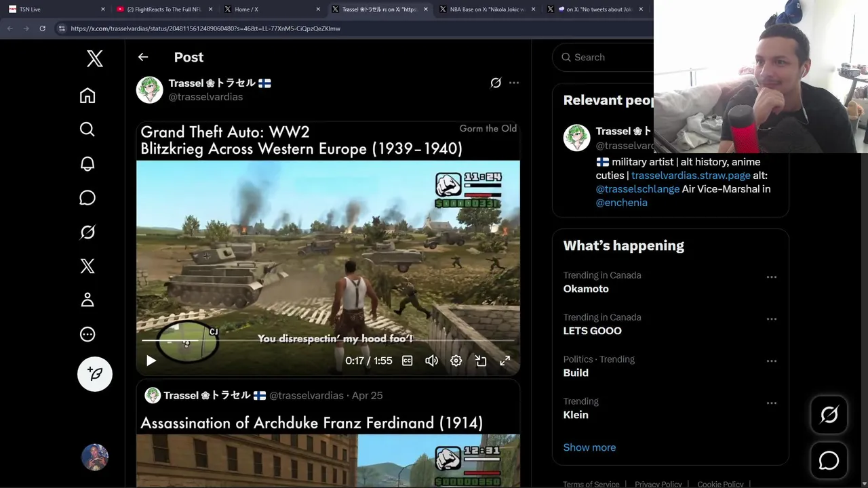The image size is (868, 488).
Task: Mute the video volume
Action: pyautogui.click(x=431, y=361)
